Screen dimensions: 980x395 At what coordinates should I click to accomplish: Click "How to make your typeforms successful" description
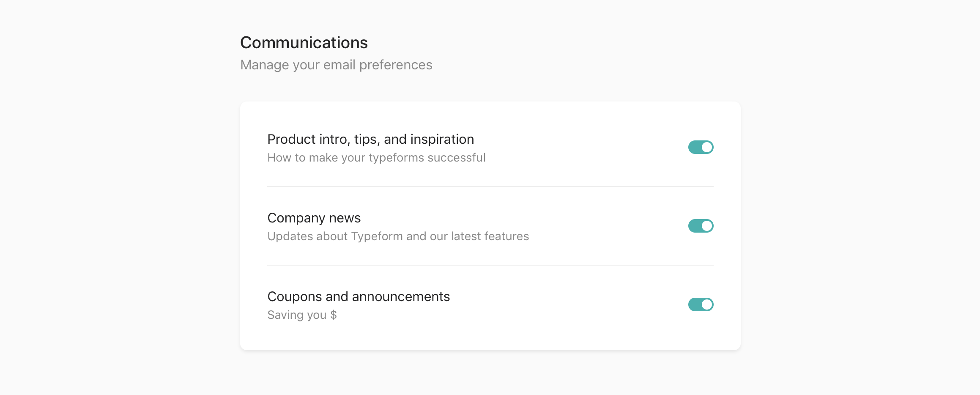(376, 157)
